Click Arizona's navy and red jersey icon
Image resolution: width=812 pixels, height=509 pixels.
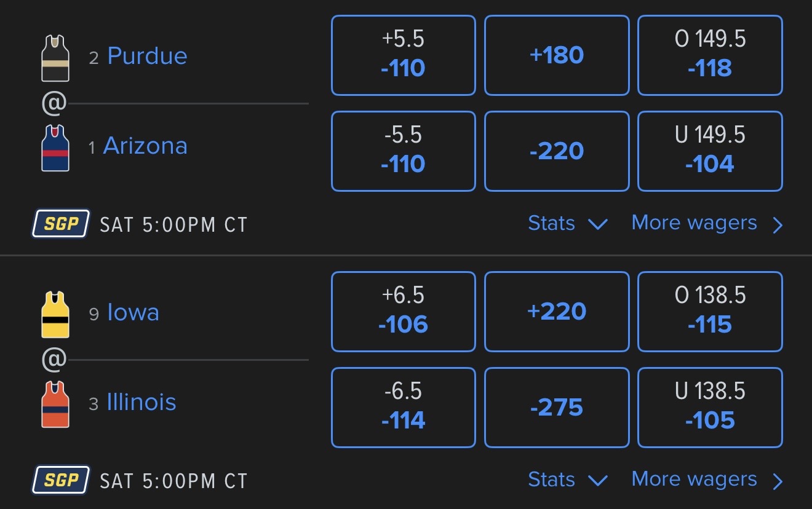coord(55,148)
